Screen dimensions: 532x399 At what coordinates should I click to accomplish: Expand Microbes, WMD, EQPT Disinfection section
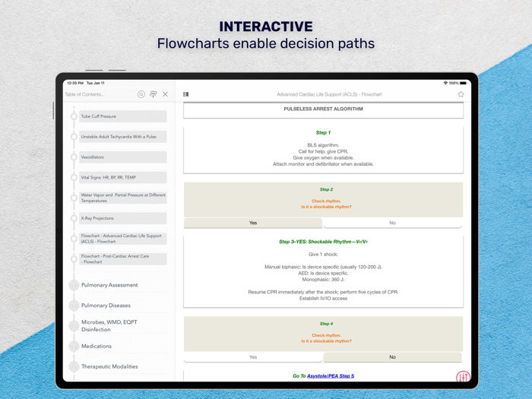coord(109,326)
